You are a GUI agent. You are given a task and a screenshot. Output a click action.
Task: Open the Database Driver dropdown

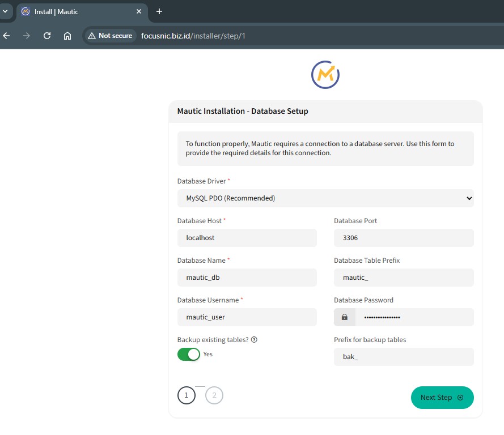pos(325,198)
